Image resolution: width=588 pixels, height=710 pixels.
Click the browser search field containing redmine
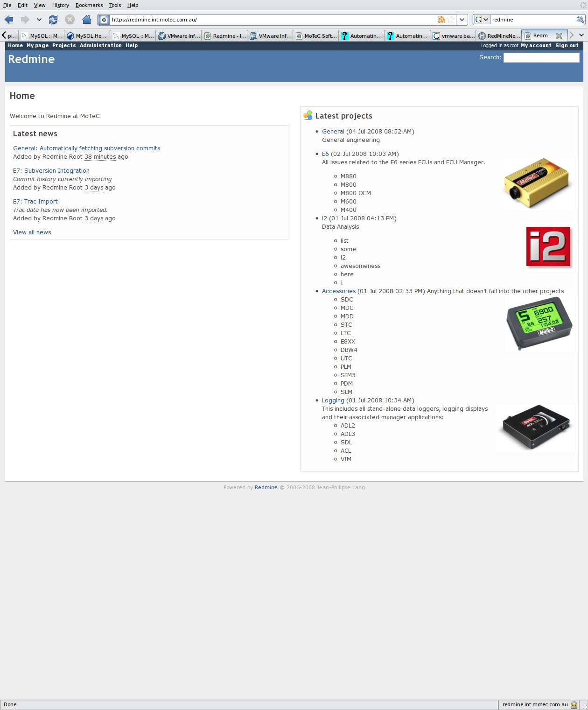533,20
